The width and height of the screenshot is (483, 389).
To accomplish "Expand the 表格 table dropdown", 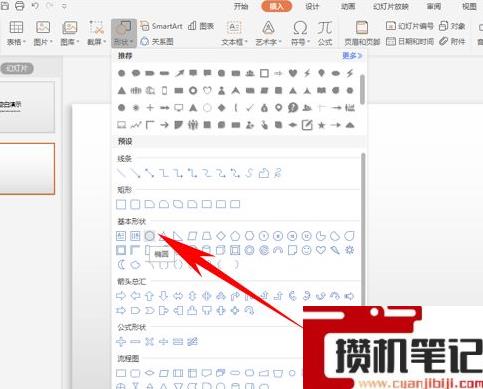I will [x=16, y=33].
